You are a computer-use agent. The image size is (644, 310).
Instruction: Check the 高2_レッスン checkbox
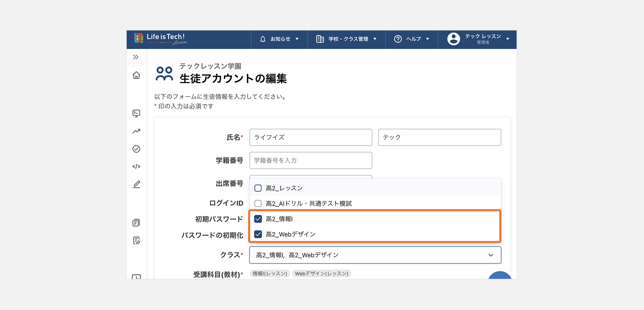(258, 188)
